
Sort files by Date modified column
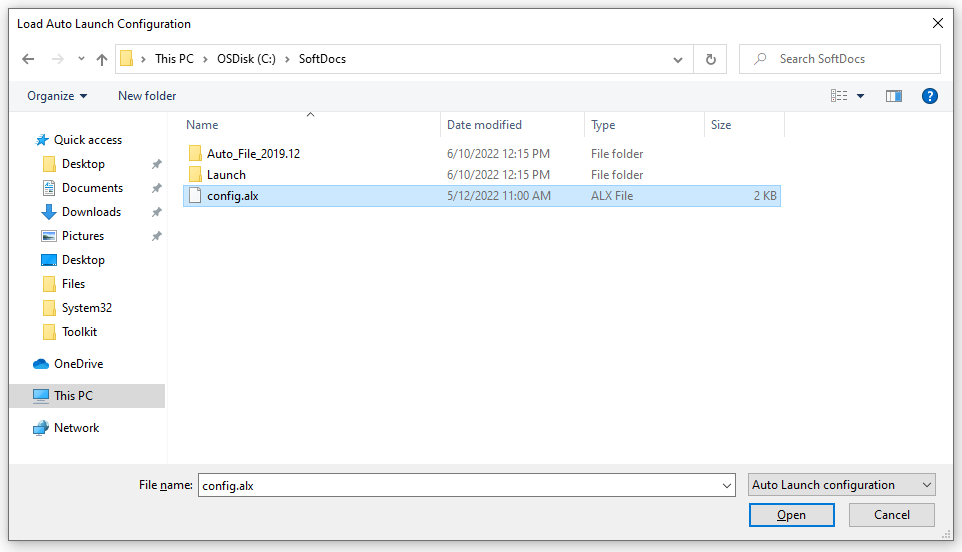[x=484, y=125]
